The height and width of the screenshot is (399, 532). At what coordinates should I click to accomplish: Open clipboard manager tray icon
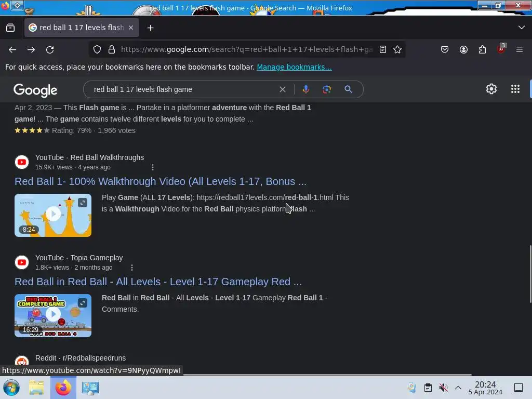point(428,388)
